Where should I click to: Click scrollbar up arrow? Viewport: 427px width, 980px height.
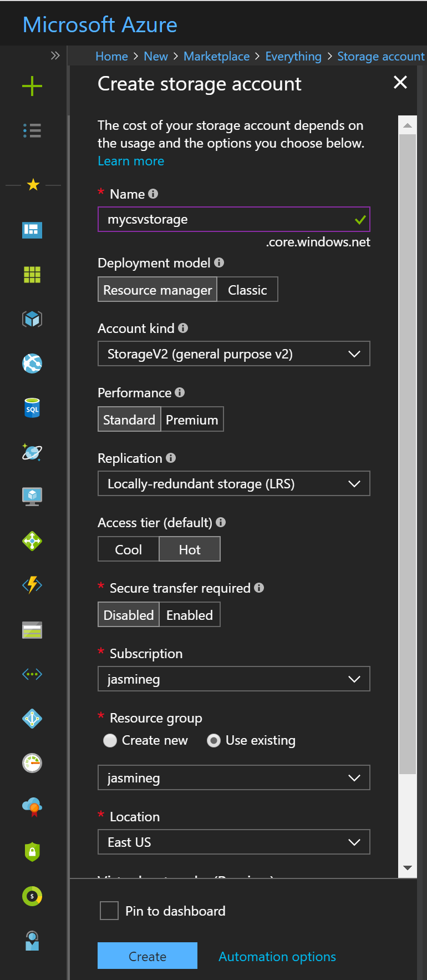pos(408,125)
